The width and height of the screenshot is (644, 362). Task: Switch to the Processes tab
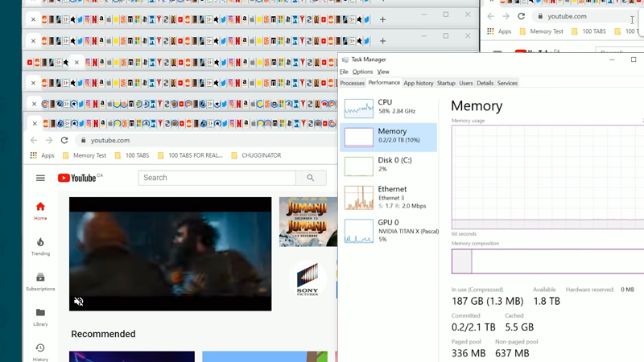click(352, 83)
